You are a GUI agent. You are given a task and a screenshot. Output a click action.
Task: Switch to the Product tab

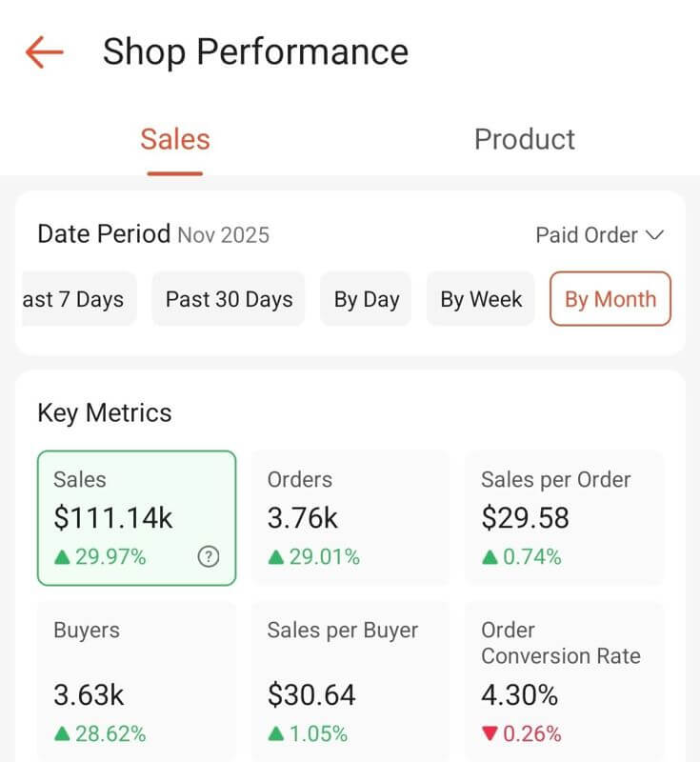point(524,139)
